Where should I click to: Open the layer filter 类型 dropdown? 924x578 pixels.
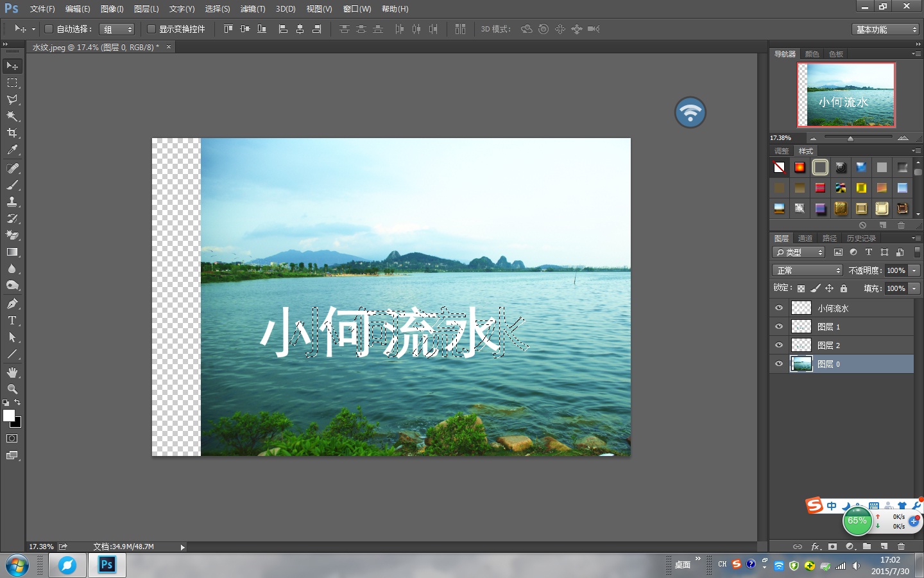(x=798, y=252)
